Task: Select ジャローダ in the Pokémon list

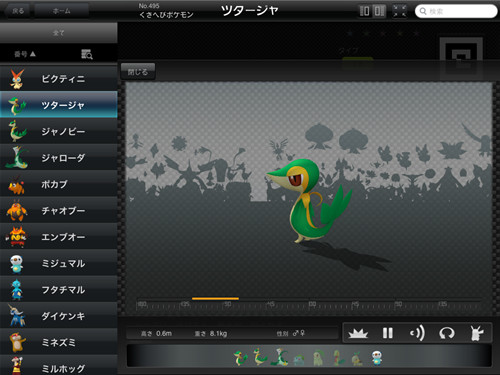Action: coord(59,158)
